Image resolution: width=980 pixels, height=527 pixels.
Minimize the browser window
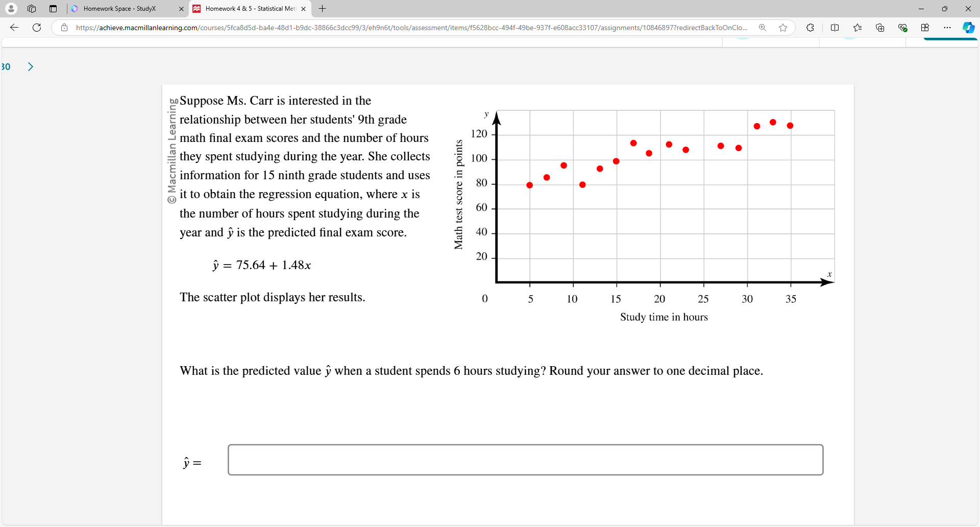(x=921, y=9)
